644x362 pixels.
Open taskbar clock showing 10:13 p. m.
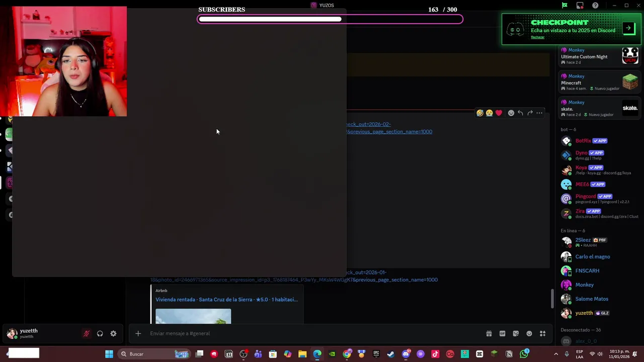coord(618,354)
